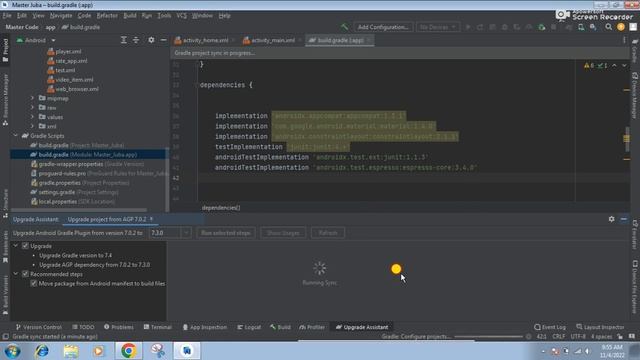Open Chrome from the Windows taskbar
Viewport: 640px width, 360px height.
coord(128,351)
